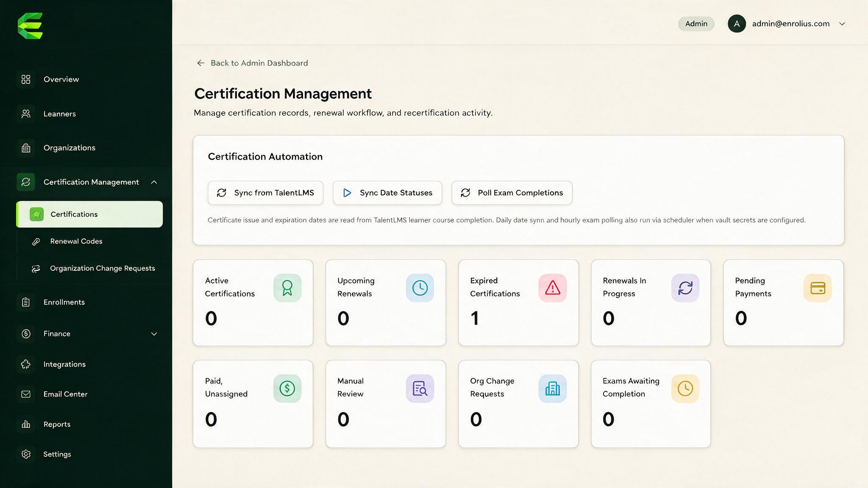Click the Settings gear icon
The width and height of the screenshot is (868, 488).
click(26, 454)
